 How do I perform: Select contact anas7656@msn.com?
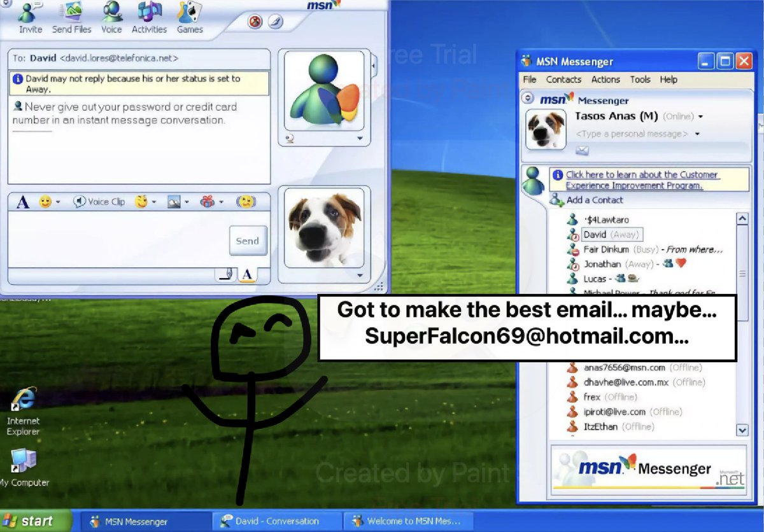[635, 368]
